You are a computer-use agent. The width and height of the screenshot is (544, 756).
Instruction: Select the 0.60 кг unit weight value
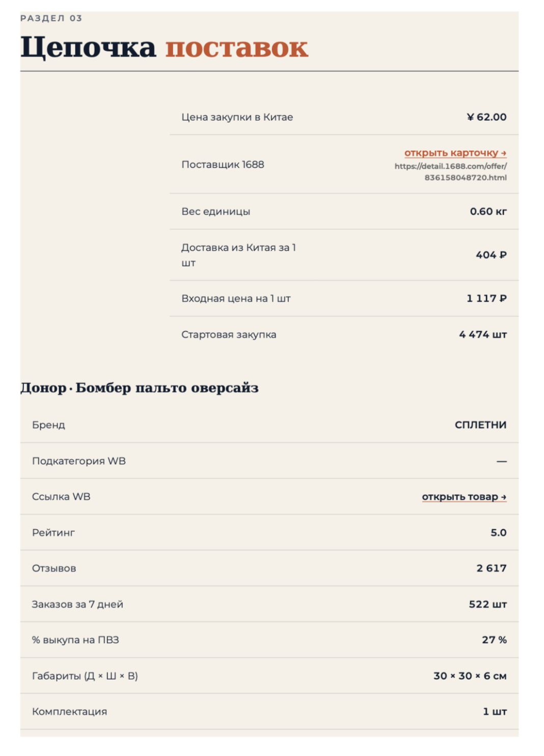(488, 211)
